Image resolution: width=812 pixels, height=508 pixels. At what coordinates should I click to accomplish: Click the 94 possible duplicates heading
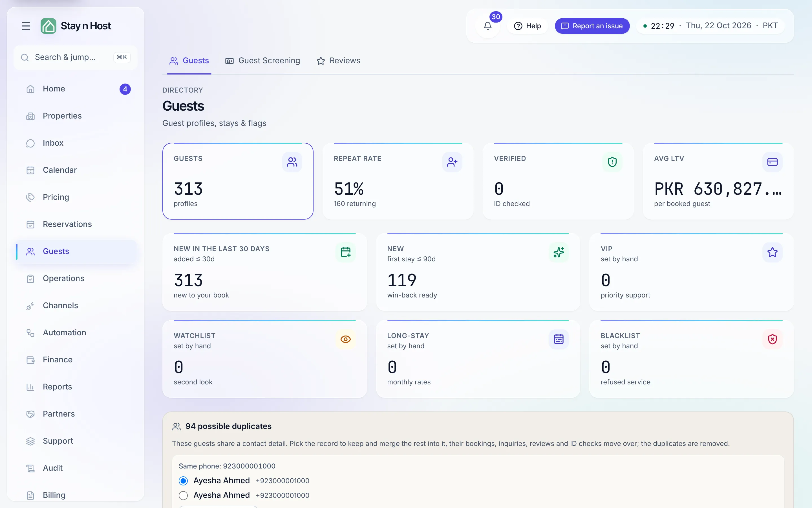[228, 426]
